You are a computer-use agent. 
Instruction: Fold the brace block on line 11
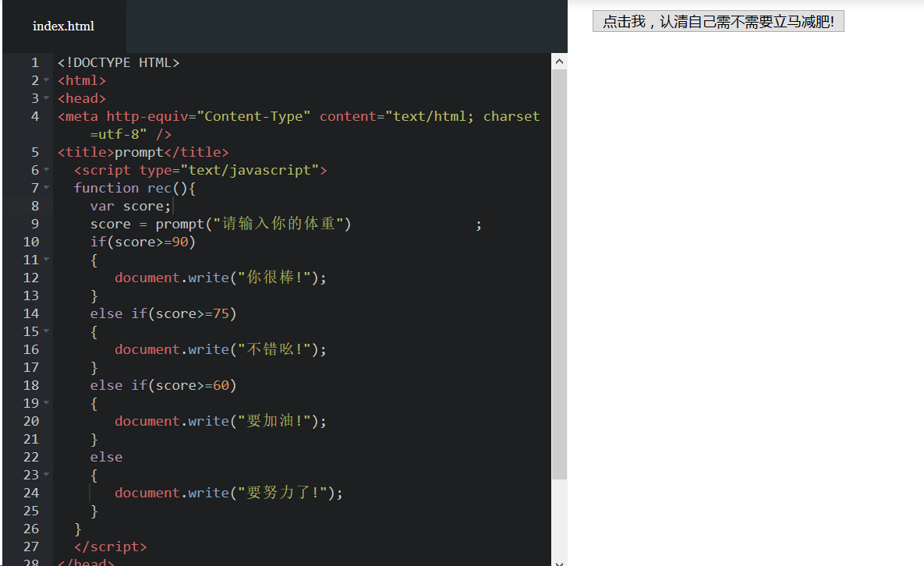47,259
